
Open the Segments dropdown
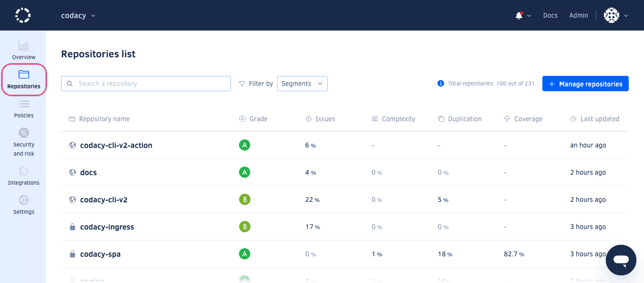click(302, 83)
